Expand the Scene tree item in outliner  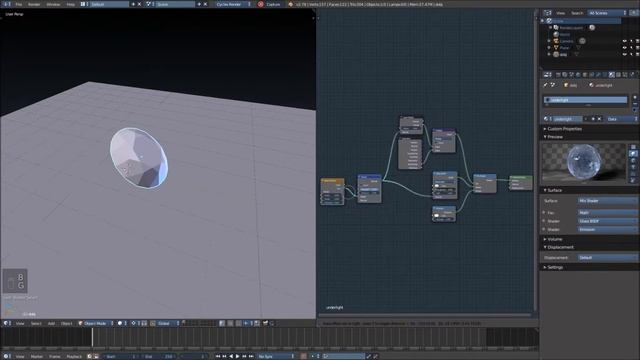pyautogui.click(x=543, y=21)
